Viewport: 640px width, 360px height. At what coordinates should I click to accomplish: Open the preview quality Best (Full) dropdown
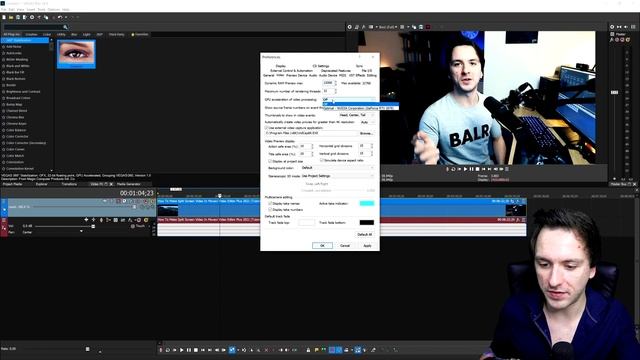coord(388,27)
